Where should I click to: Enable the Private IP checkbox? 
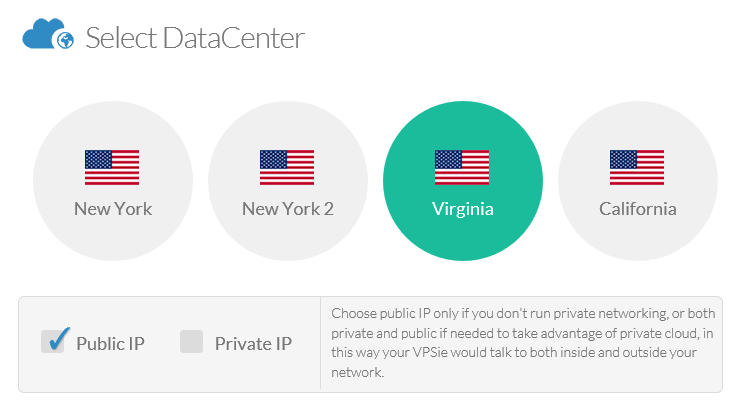[192, 342]
